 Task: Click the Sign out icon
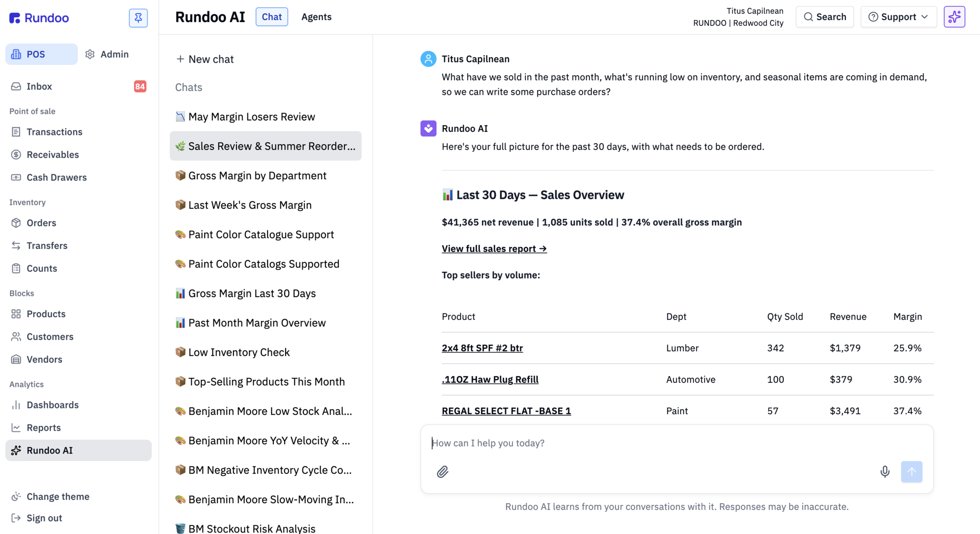[x=16, y=518]
